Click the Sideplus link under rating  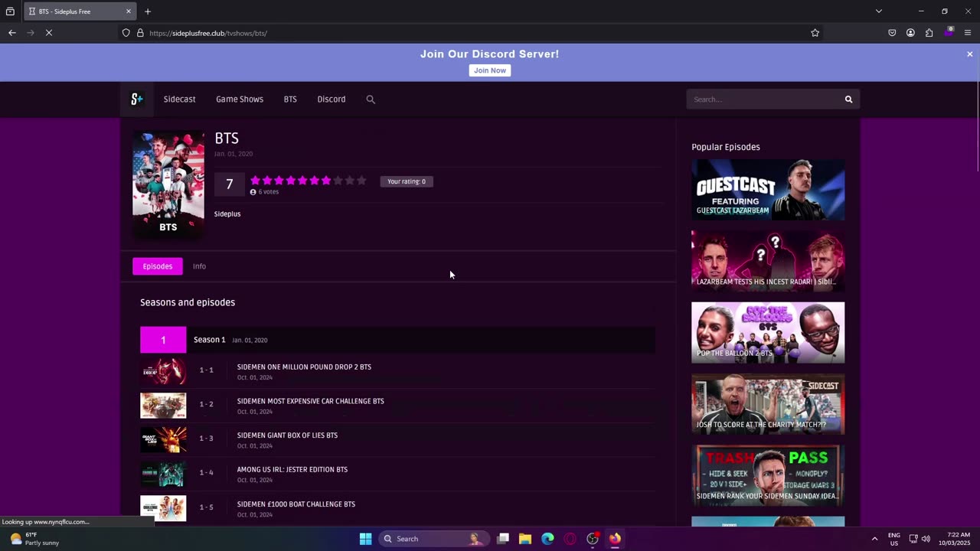pyautogui.click(x=227, y=214)
